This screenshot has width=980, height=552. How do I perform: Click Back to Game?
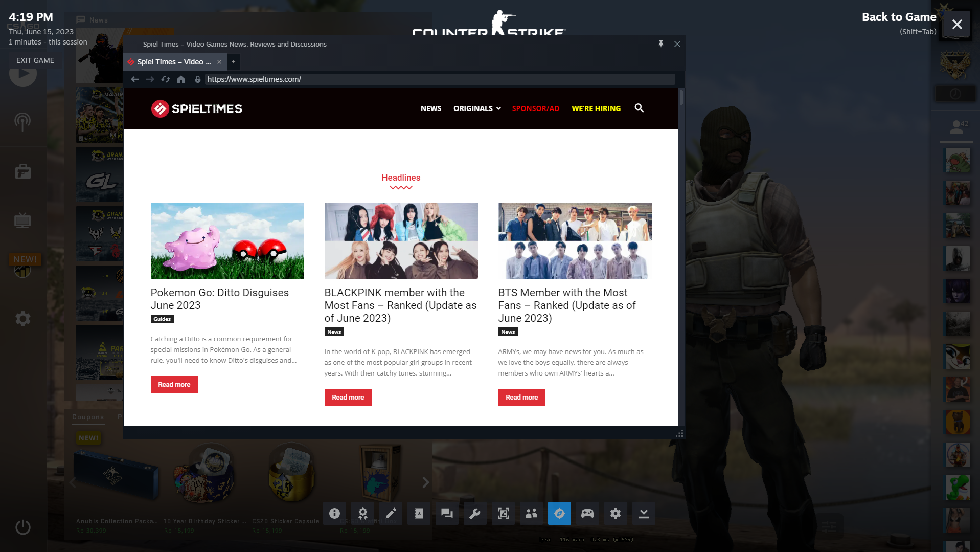(x=899, y=17)
